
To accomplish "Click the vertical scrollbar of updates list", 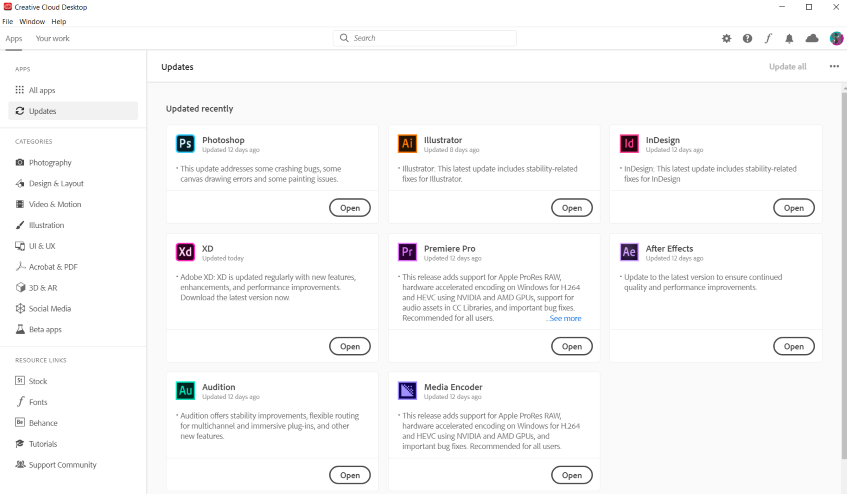I will tap(844, 275).
